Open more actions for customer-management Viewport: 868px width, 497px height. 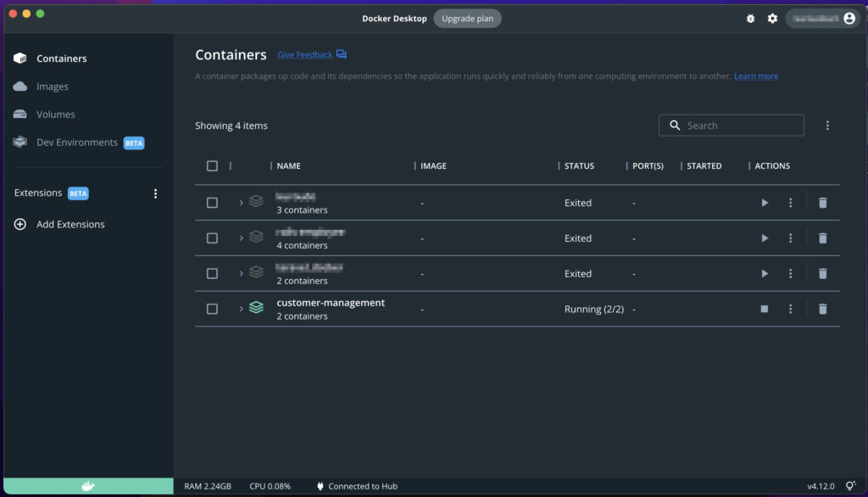[x=790, y=310]
